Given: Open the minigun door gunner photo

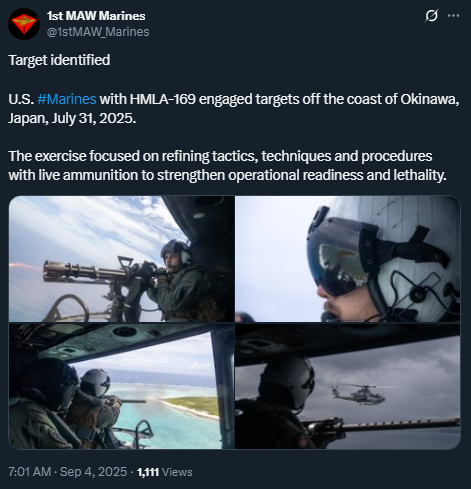Looking at the screenshot, I should click(122, 259).
